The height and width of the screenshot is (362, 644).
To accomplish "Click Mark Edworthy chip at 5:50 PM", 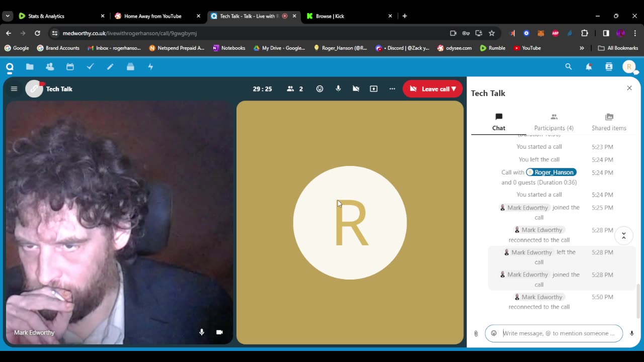I will coord(538,297).
